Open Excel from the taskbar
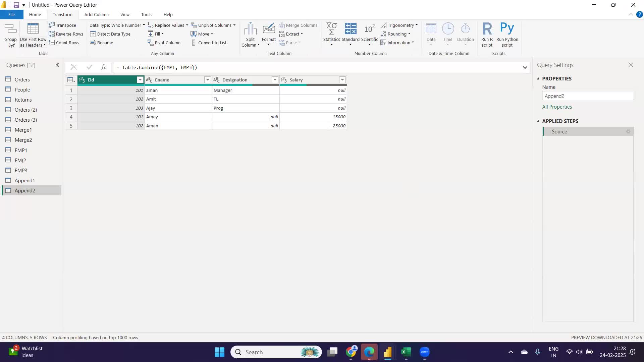 [406, 352]
